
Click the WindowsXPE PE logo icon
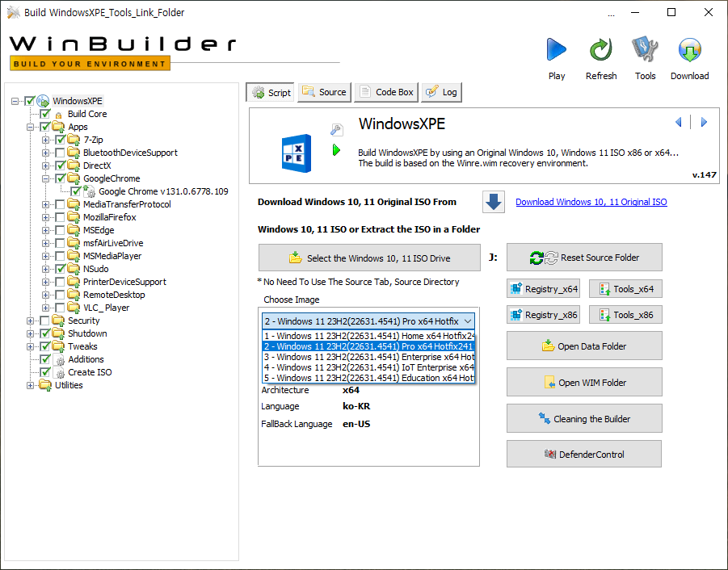[x=297, y=153]
